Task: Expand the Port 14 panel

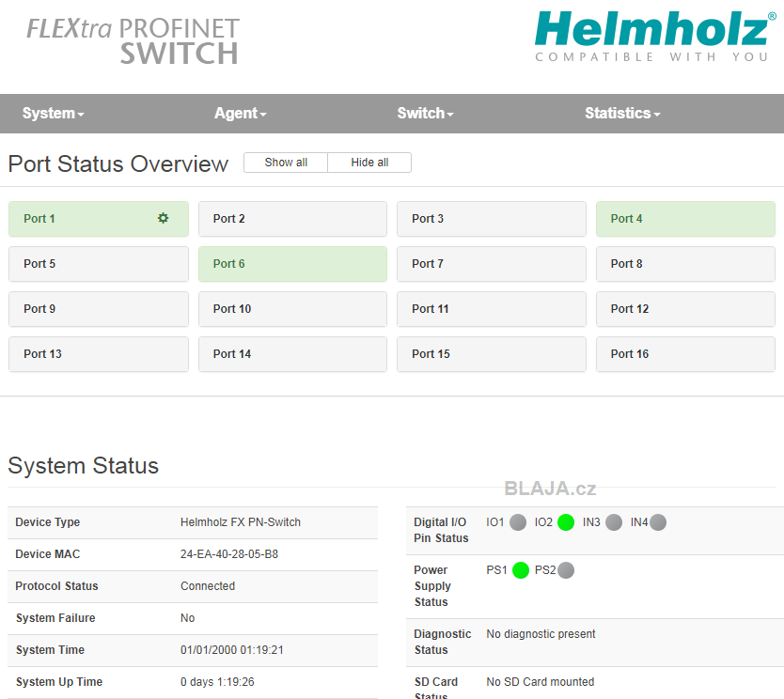Action: click(x=292, y=354)
